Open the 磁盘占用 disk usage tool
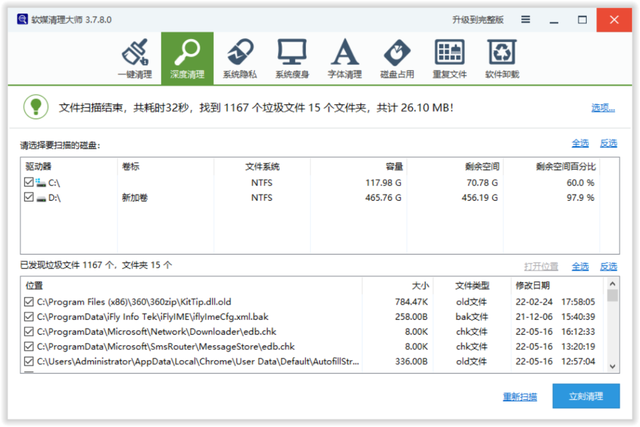Image resolution: width=640 pixels, height=427 pixels. point(397,58)
